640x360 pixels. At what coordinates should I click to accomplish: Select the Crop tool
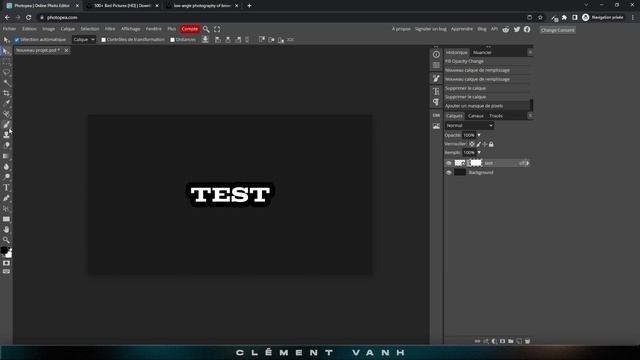click(6, 93)
